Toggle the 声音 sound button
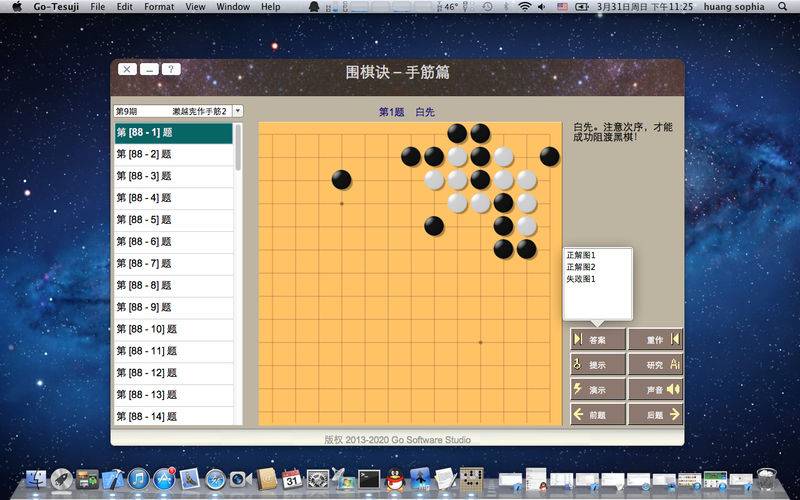 [655, 389]
